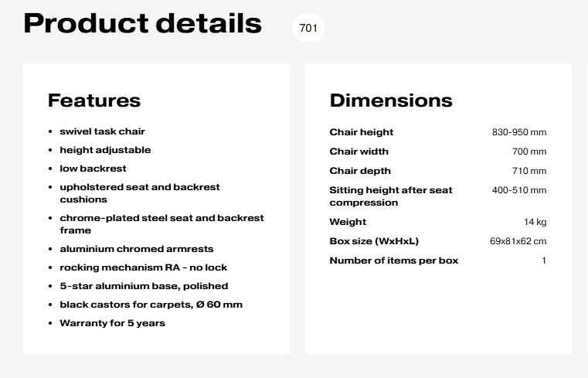Click the height adjustable feature
588x378 pixels.
pos(105,150)
